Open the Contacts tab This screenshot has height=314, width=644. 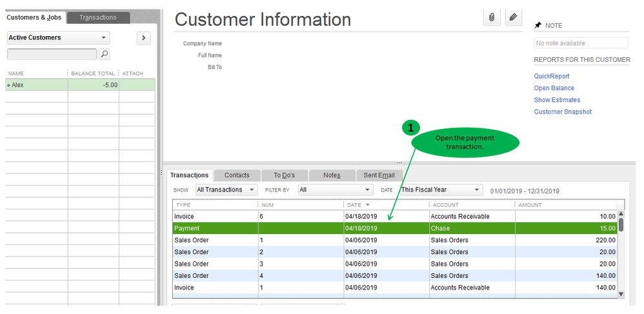click(237, 175)
